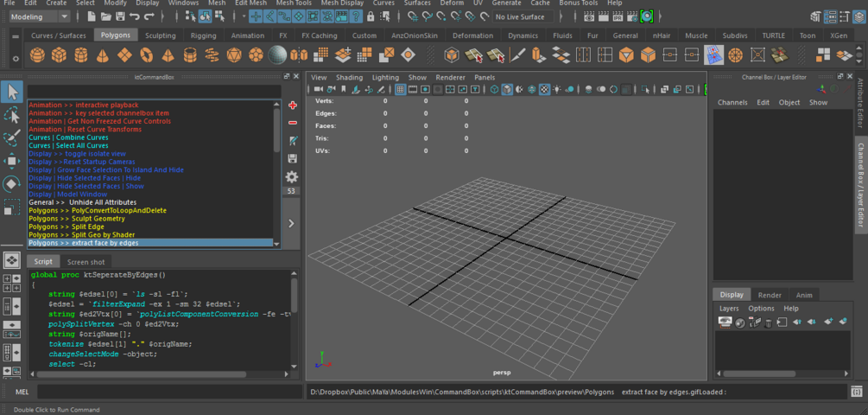Select the Lasso selection tool
Viewport: 868px width, 415px height.
[x=11, y=114]
